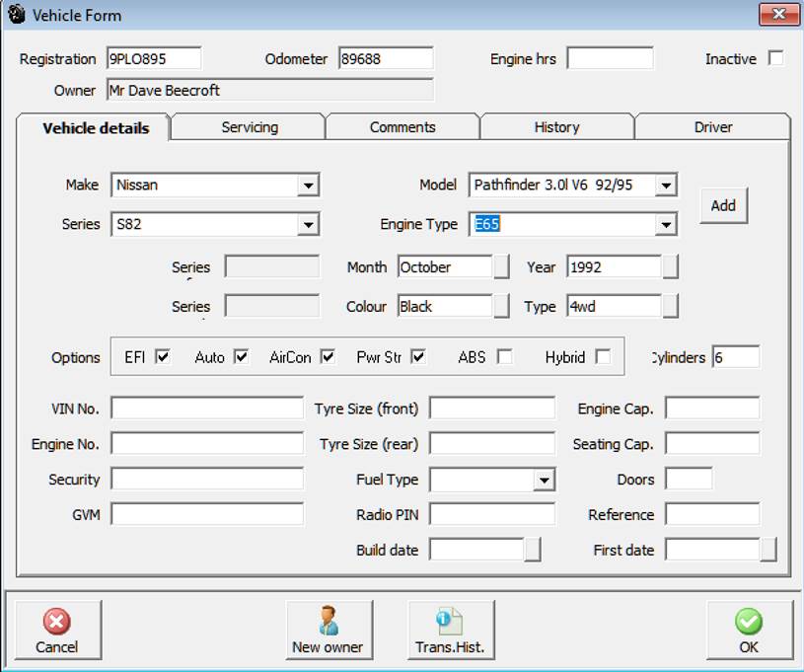The height and width of the screenshot is (672, 804).
Task: Open the Type picker button
Action: [x=670, y=306]
